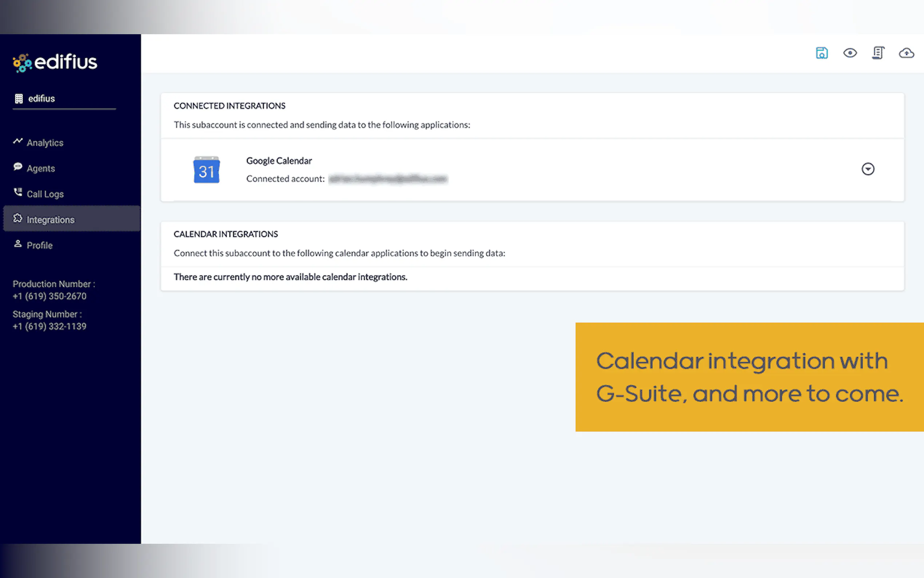Image resolution: width=924 pixels, height=578 pixels.
Task: Go to the Agents page
Action: pos(40,169)
